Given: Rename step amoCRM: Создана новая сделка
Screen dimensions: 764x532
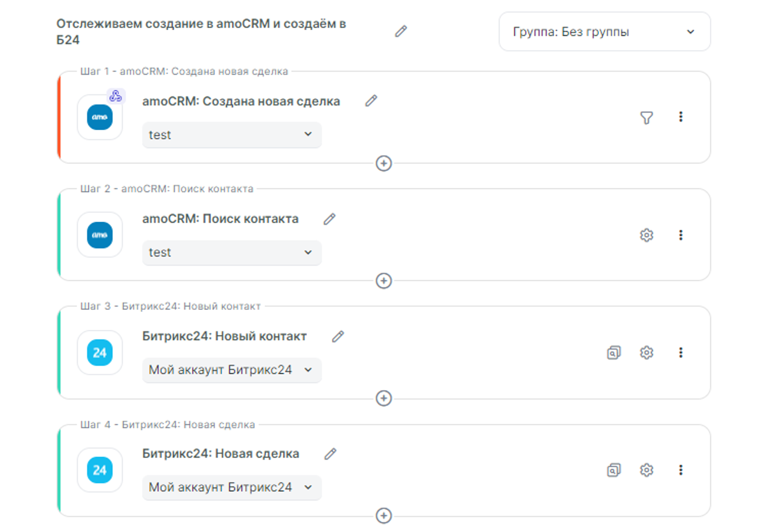Looking at the screenshot, I should 371,101.
